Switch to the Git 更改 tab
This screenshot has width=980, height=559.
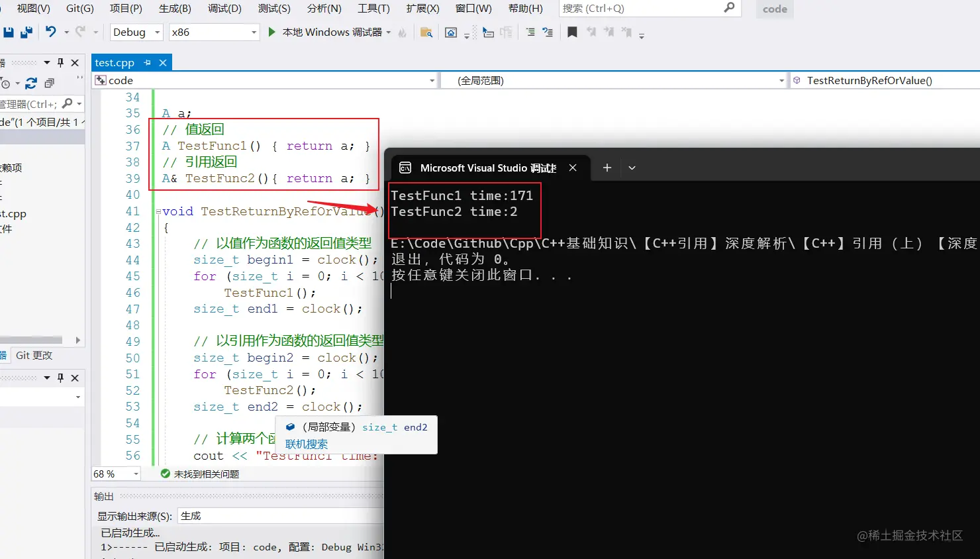(x=34, y=355)
